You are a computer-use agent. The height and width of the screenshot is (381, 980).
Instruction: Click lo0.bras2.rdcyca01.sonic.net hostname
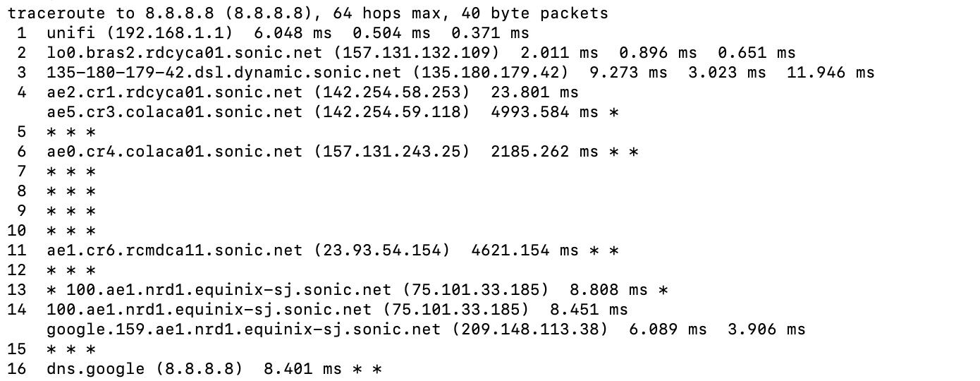(185, 53)
